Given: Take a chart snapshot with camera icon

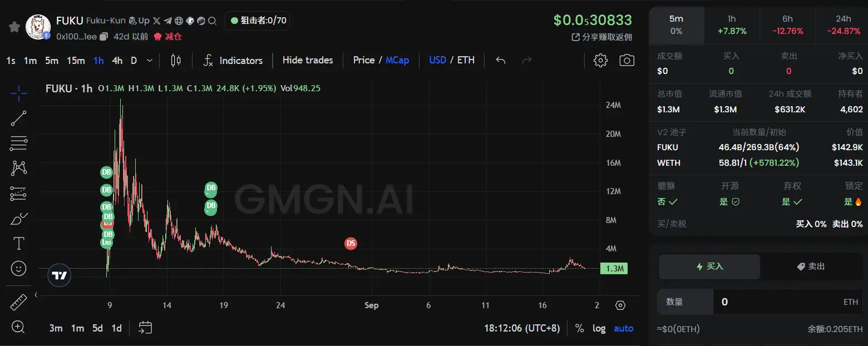Looking at the screenshot, I should point(627,60).
